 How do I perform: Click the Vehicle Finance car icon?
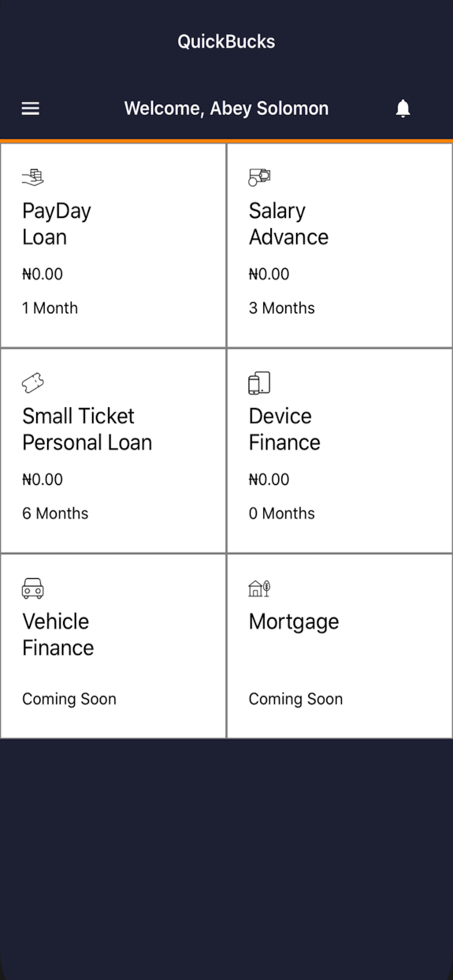tap(33, 588)
